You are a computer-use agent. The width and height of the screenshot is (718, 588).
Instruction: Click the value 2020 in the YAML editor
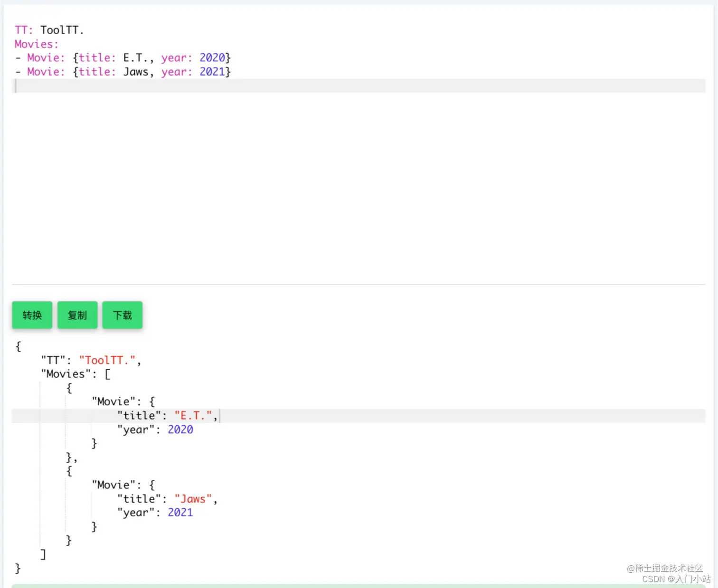point(212,58)
